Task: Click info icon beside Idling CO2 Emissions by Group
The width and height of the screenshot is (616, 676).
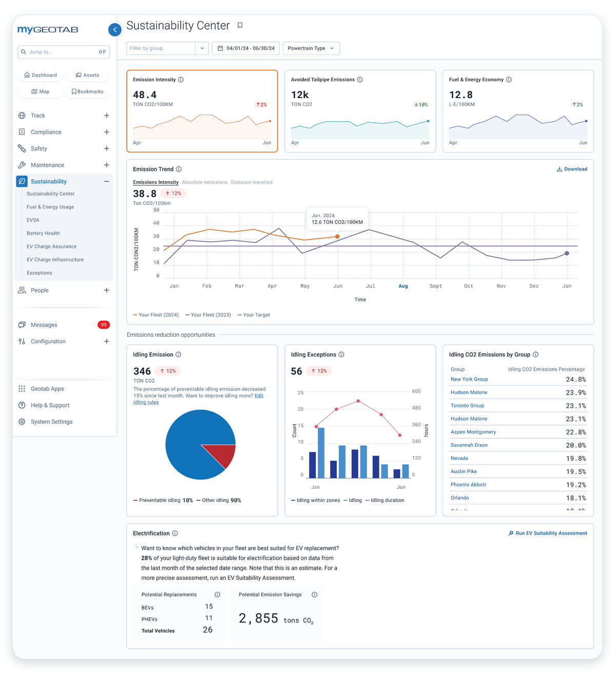Action: [535, 354]
